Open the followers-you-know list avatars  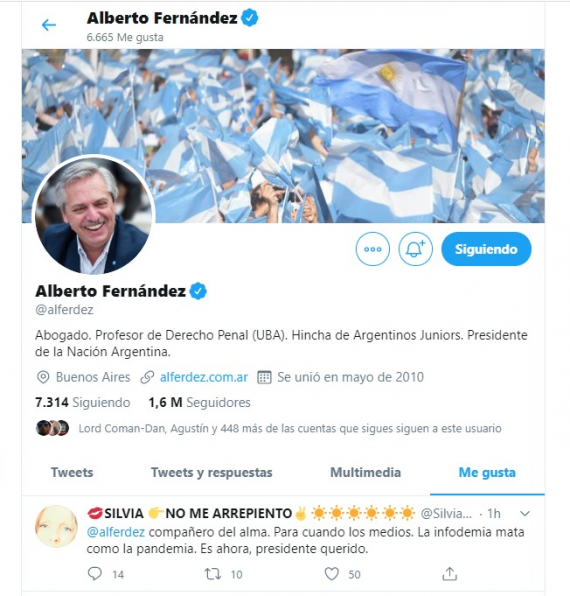coord(52,428)
